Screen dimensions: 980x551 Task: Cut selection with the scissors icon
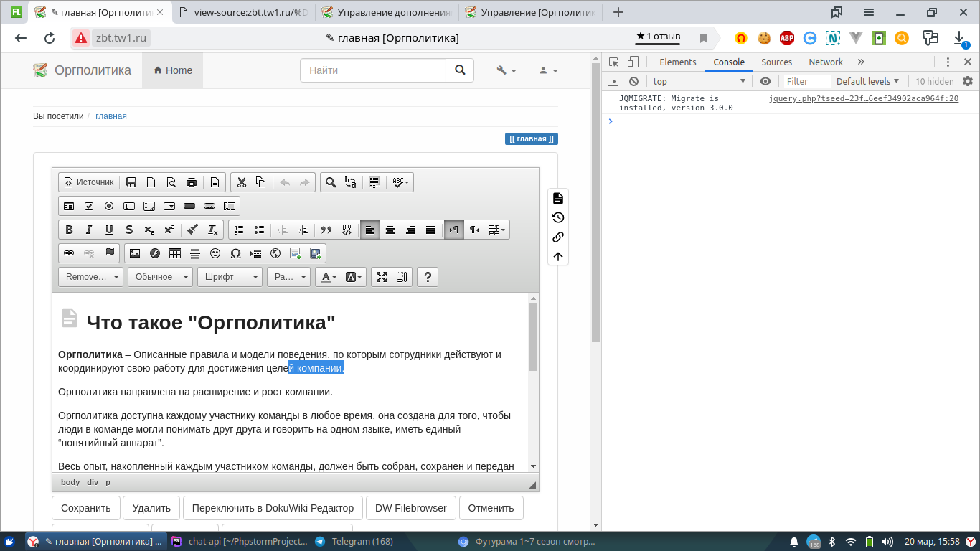point(242,182)
